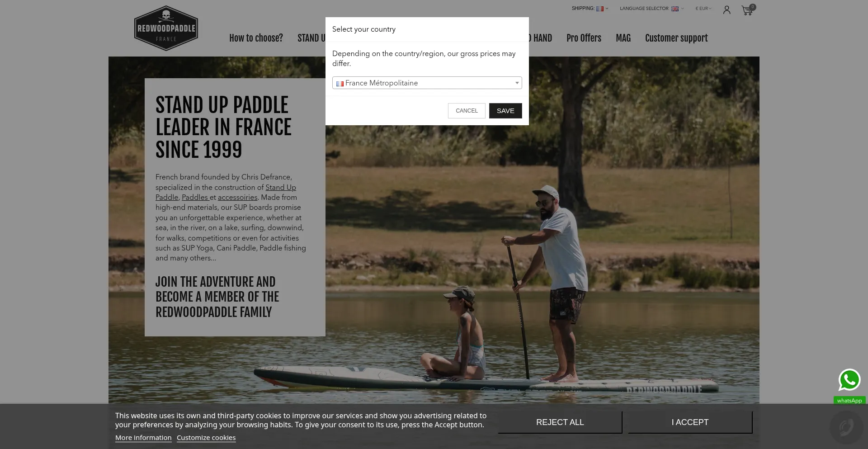Click the phone callback bubble icon
Image resolution: width=868 pixels, height=449 pixels.
click(846, 427)
